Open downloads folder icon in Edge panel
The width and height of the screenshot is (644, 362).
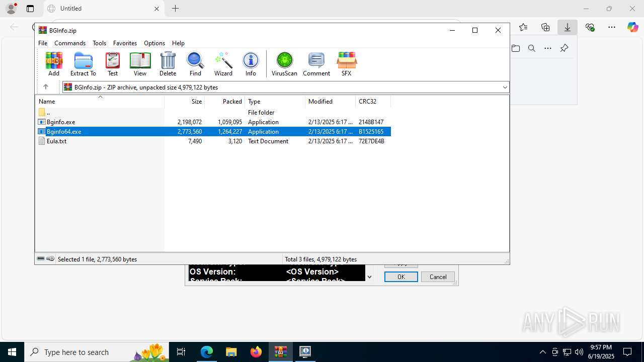coord(516,48)
